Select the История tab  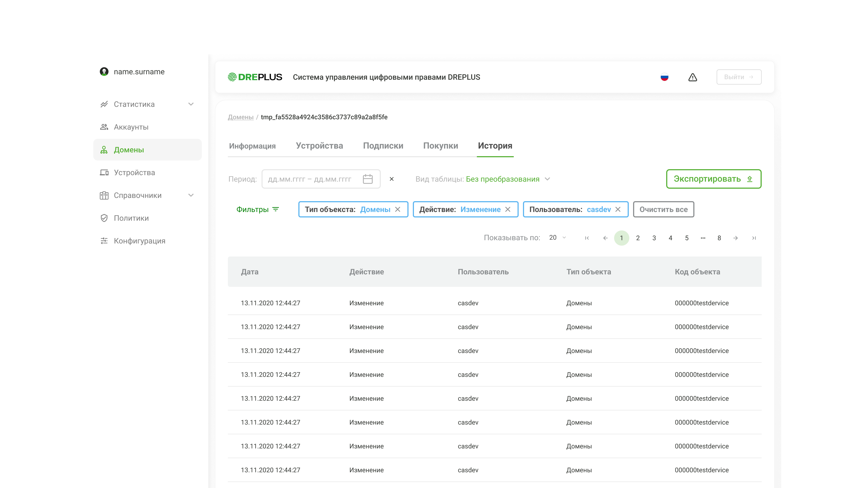click(x=495, y=146)
